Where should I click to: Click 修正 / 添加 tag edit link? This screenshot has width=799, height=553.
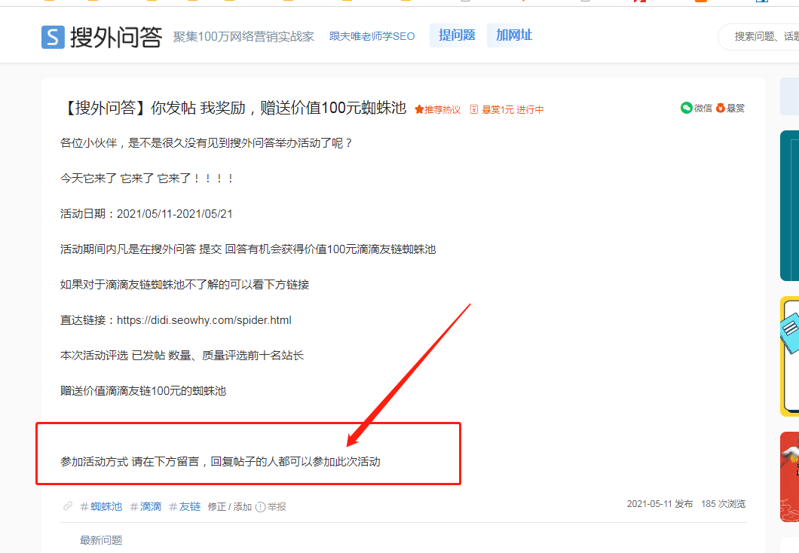click(230, 507)
